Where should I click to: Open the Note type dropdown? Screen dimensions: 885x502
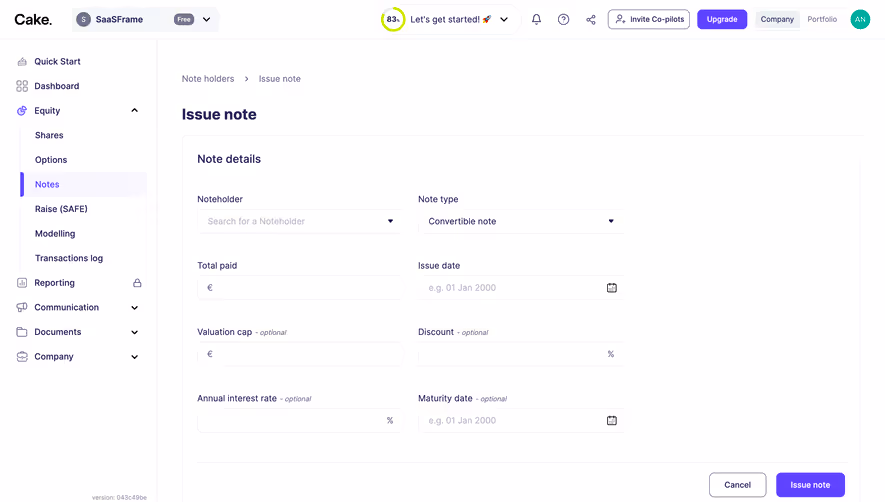coord(520,221)
